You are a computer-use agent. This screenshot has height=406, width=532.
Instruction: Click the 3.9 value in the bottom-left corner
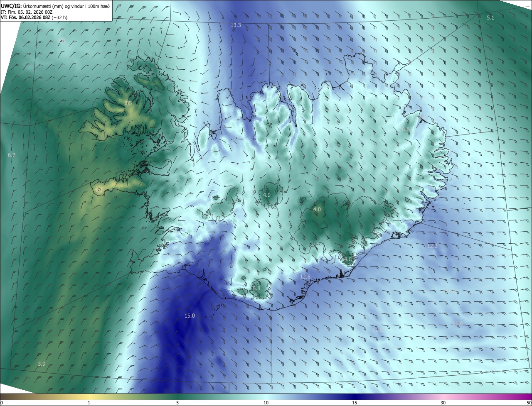click(x=42, y=364)
